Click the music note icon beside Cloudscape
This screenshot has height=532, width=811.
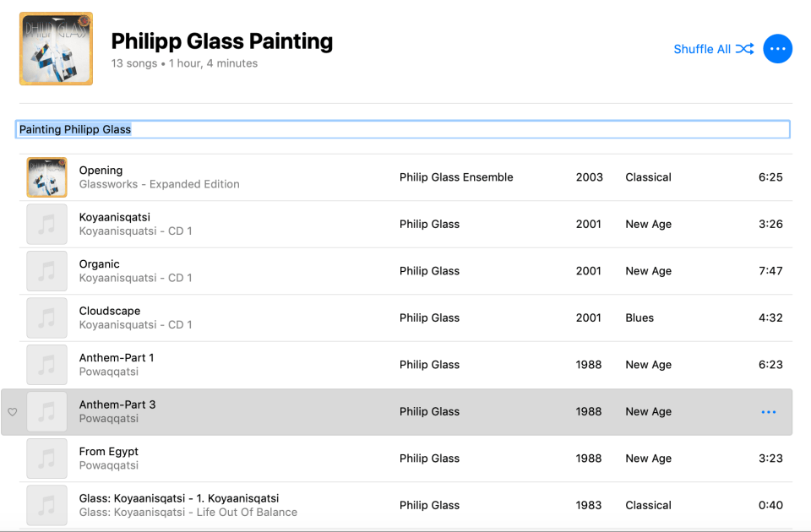tap(46, 318)
